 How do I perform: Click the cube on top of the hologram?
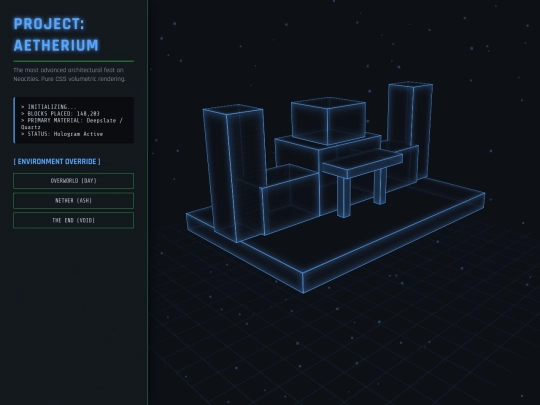pos(328,121)
